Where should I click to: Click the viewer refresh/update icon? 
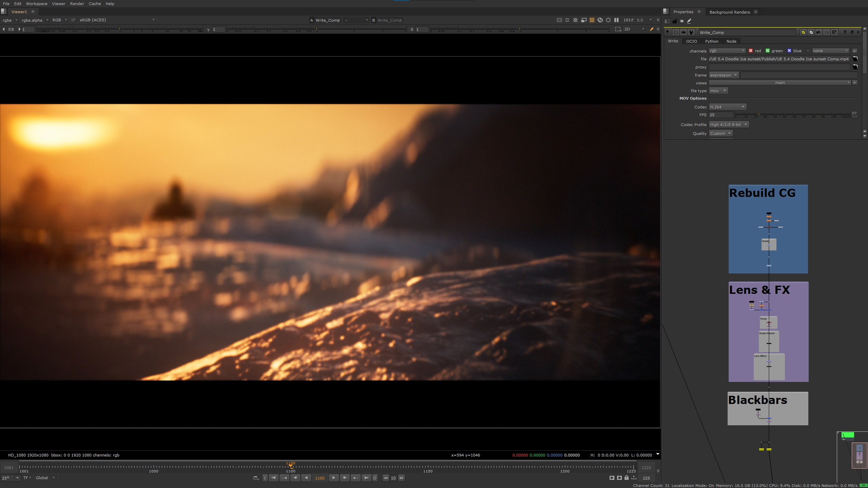click(600, 20)
